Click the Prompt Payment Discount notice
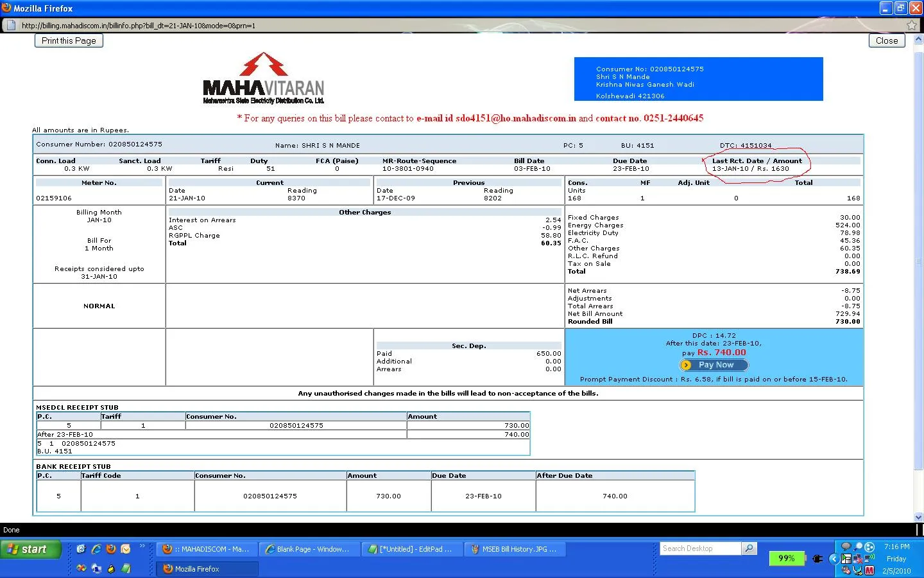 tap(714, 380)
